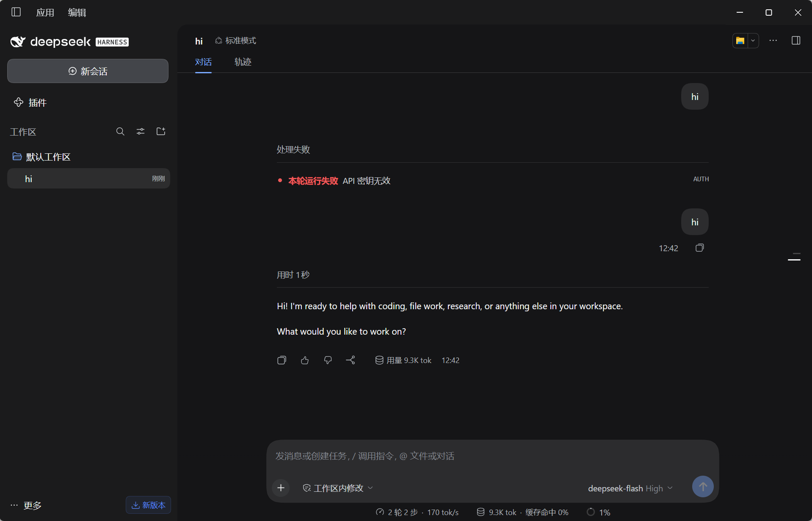Image resolution: width=812 pixels, height=521 pixels.
Task: View the 用量 9.3K tok usage details
Action: [x=403, y=360]
